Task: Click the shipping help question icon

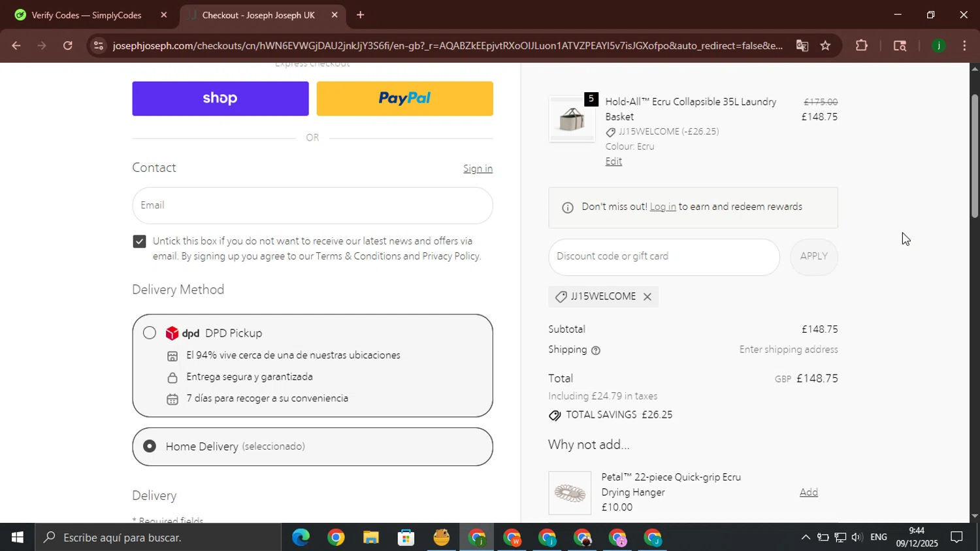Action: 595,350
